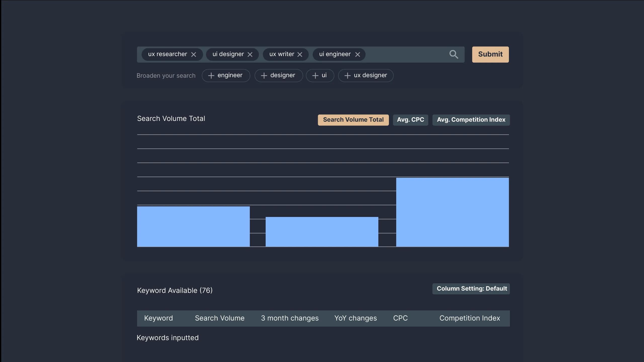Submit the keyword search query
The image size is (644, 362).
tap(490, 54)
